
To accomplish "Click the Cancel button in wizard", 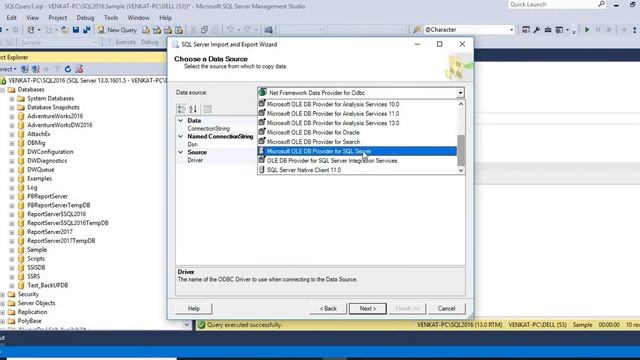I will (x=447, y=309).
